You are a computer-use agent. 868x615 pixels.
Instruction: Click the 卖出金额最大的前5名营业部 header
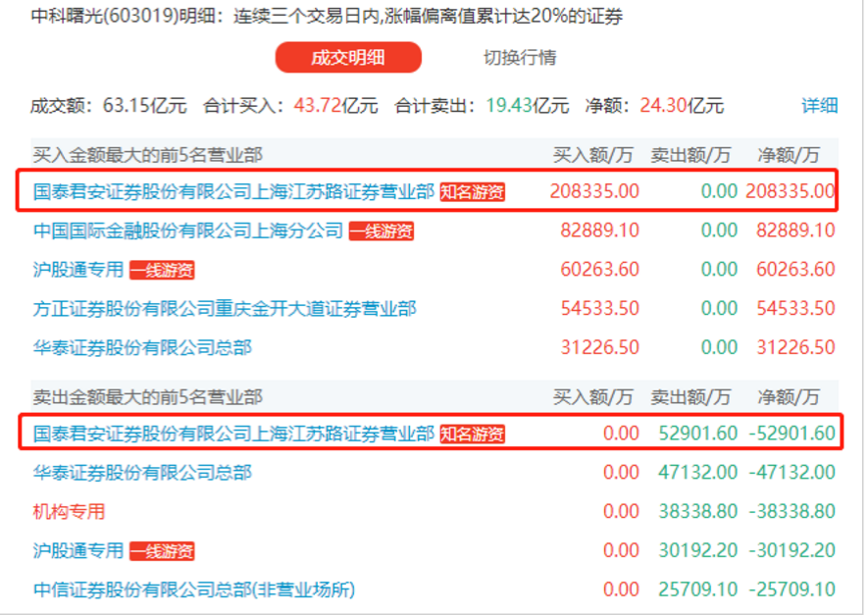click(x=147, y=397)
